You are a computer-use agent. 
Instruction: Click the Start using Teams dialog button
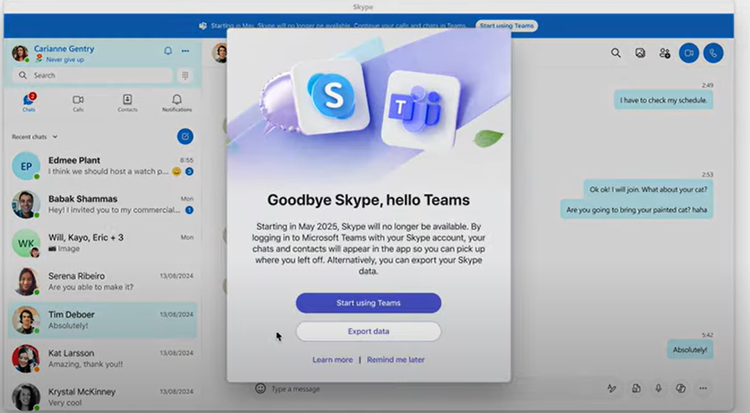pos(368,303)
